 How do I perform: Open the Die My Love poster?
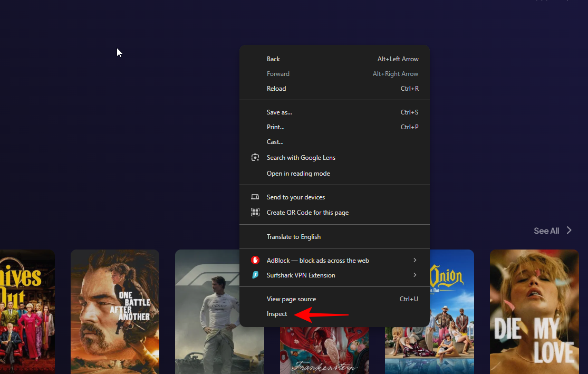pos(534,311)
